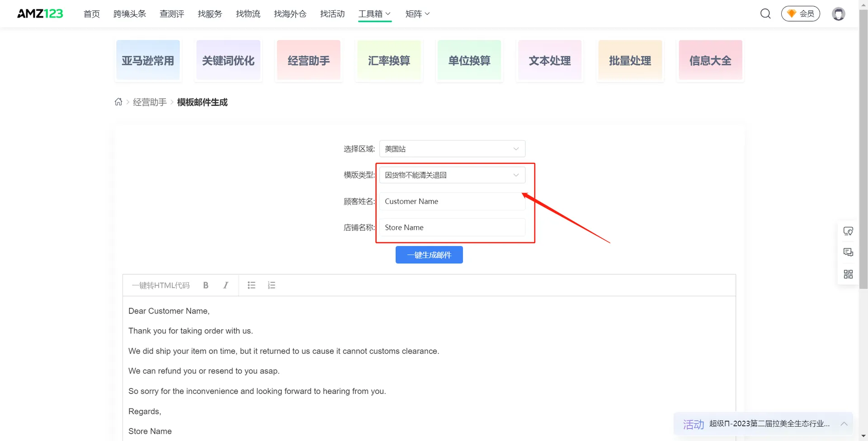This screenshot has height=441, width=868.
Task: Insert a numbered list
Action: pyautogui.click(x=271, y=285)
